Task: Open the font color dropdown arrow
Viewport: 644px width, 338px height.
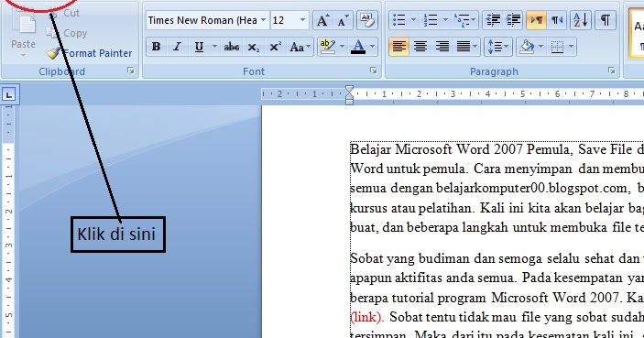Action: point(373,47)
